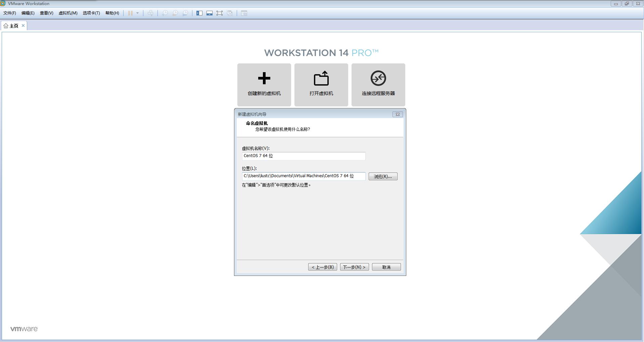Click the Connect to Remote Server icon
The width and height of the screenshot is (644, 342).
tap(378, 78)
